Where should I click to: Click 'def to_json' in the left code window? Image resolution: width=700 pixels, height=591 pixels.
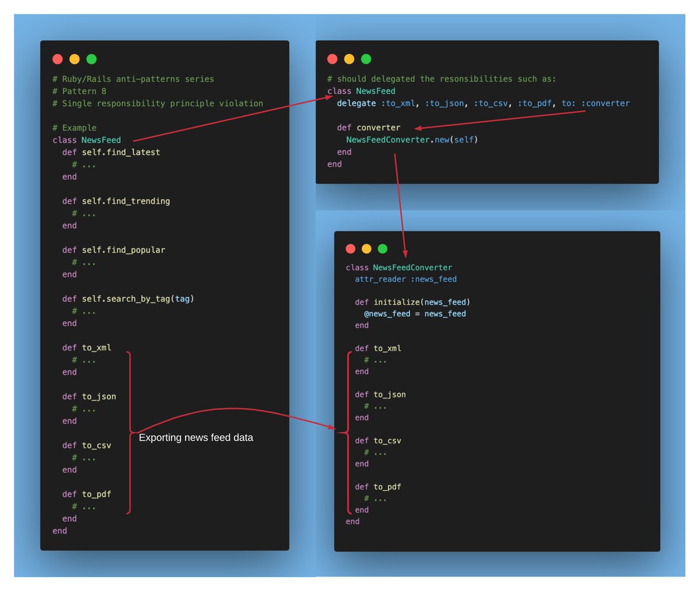pyautogui.click(x=89, y=397)
